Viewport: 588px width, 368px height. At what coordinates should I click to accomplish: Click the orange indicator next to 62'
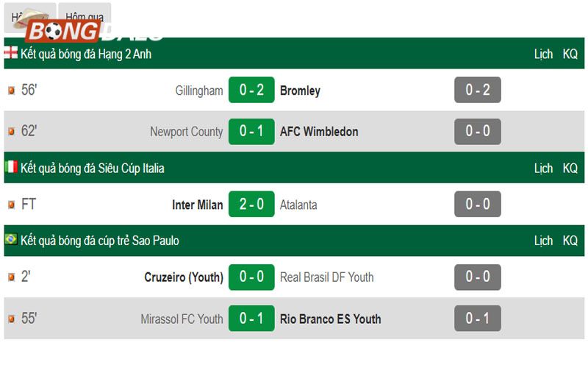12,132
